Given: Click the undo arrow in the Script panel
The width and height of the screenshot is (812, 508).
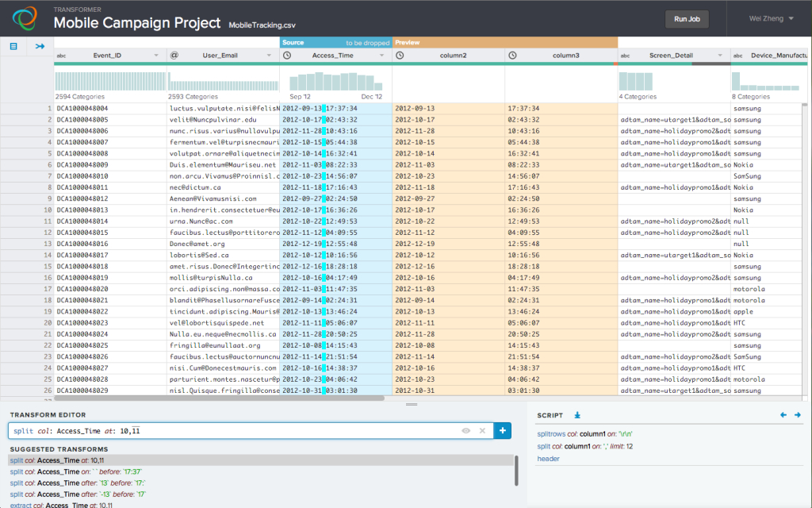Looking at the screenshot, I should (x=783, y=414).
